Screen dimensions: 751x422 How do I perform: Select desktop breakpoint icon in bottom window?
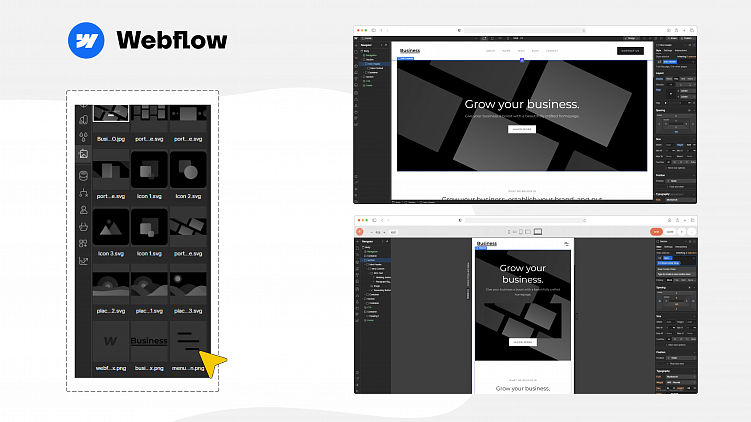(x=538, y=232)
